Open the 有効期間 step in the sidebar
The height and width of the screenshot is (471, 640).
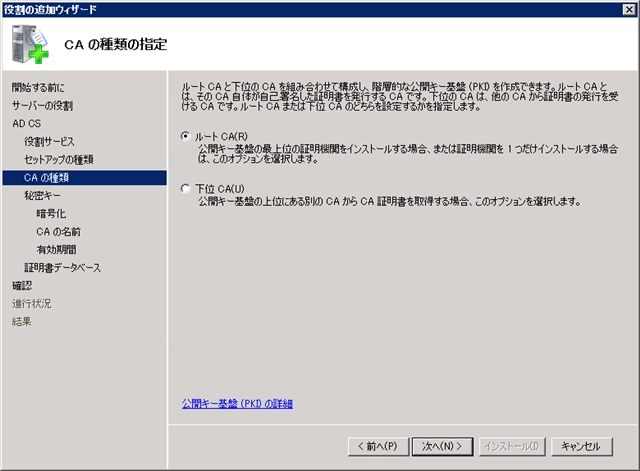click(56, 249)
